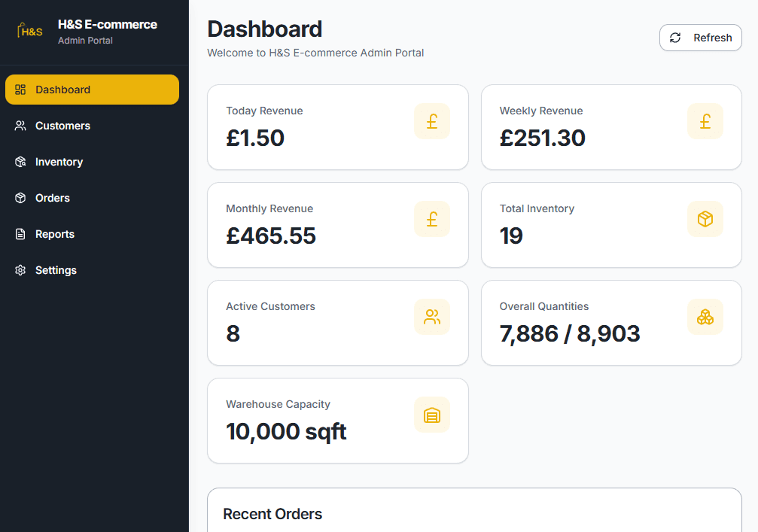
Task: Click the Customers people icon in sidebar
Action: [20, 126]
